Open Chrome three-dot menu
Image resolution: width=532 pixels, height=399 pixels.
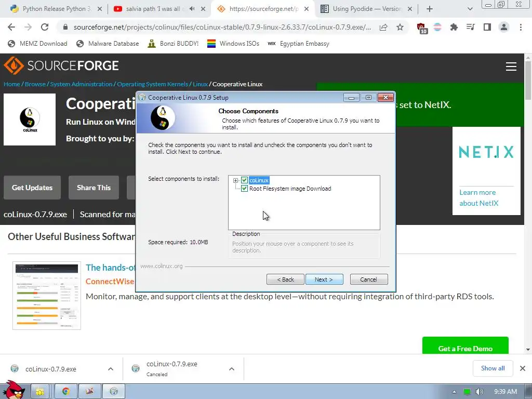pos(521,27)
